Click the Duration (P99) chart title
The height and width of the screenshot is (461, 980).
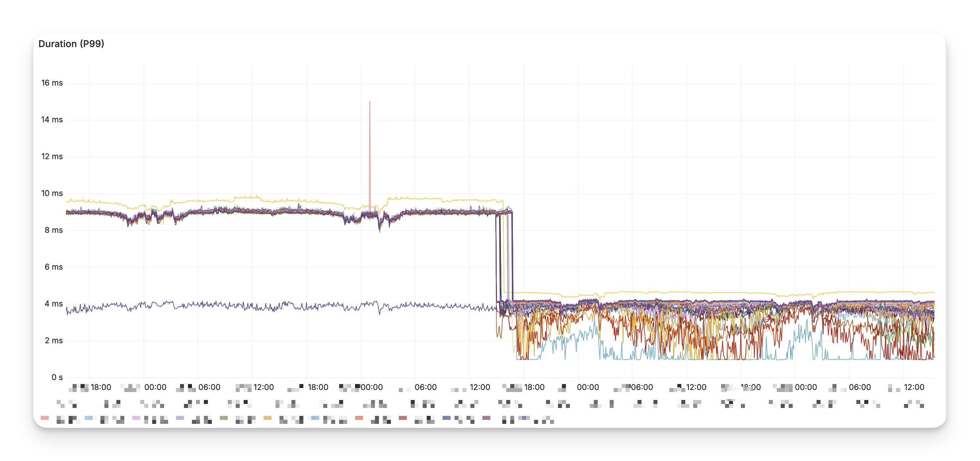point(71,44)
